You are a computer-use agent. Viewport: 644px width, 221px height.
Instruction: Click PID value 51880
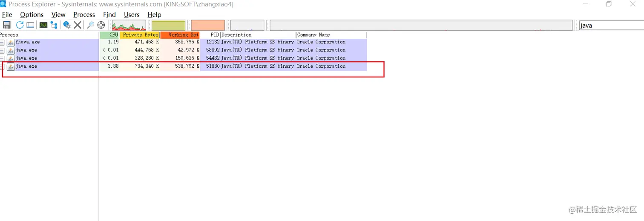click(x=213, y=66)
